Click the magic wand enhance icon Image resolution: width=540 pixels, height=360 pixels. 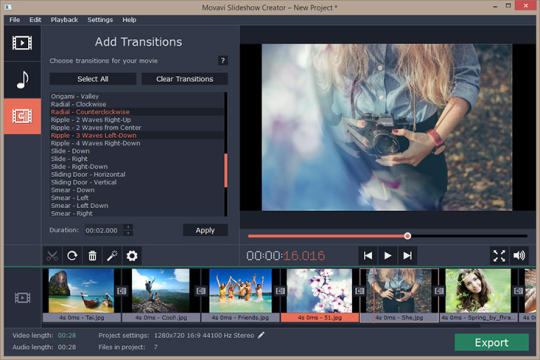(112, 256)
